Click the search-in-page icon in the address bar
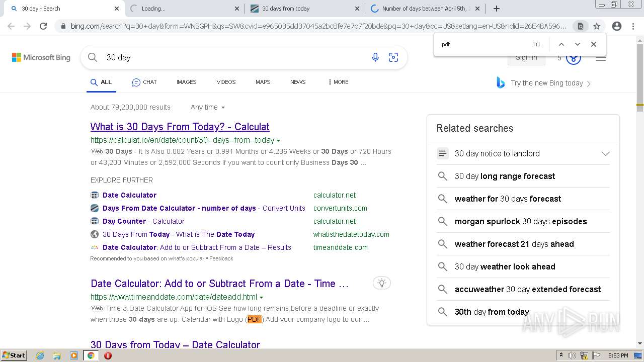 pyautogui.click(x=580, y=26)
